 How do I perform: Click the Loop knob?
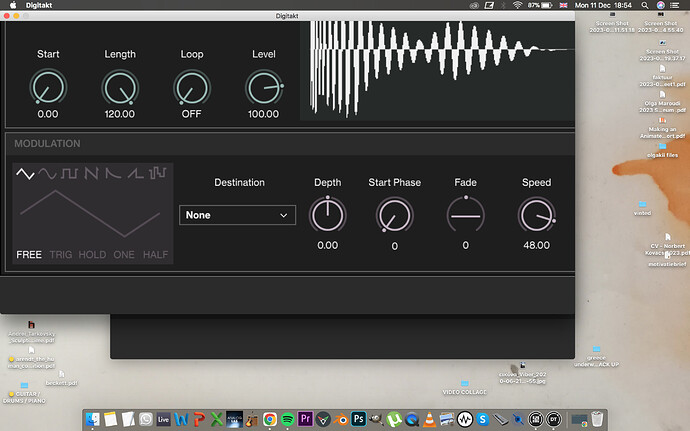click(x=192, y=88)
